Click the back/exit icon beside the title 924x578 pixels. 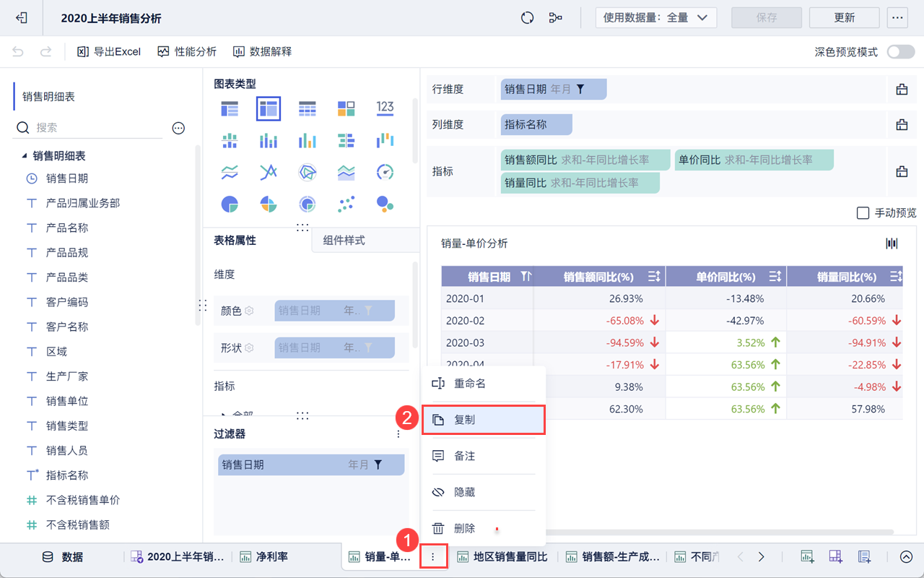22,18
